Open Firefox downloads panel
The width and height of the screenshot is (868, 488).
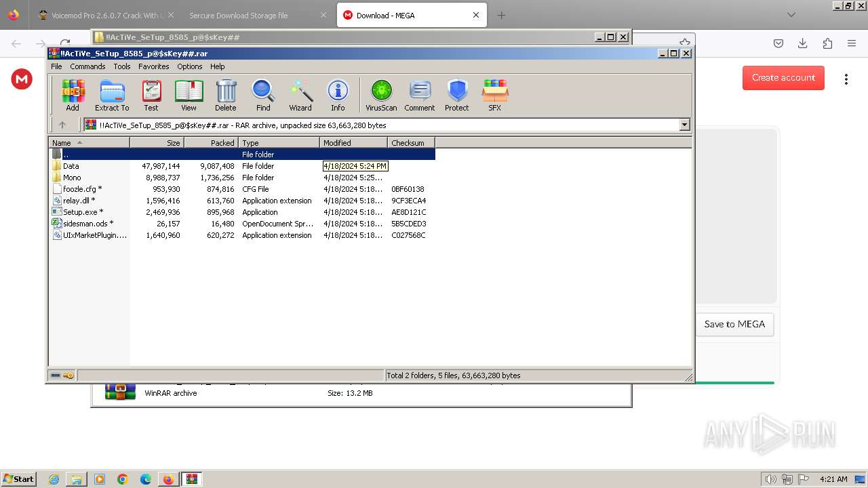803,43
